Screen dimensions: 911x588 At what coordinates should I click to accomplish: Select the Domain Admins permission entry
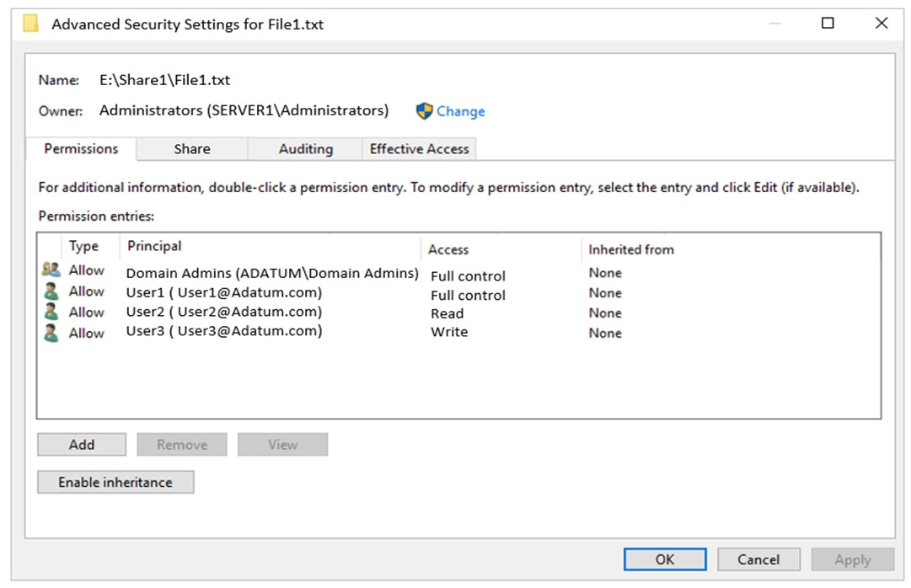(x=272, y=273)
